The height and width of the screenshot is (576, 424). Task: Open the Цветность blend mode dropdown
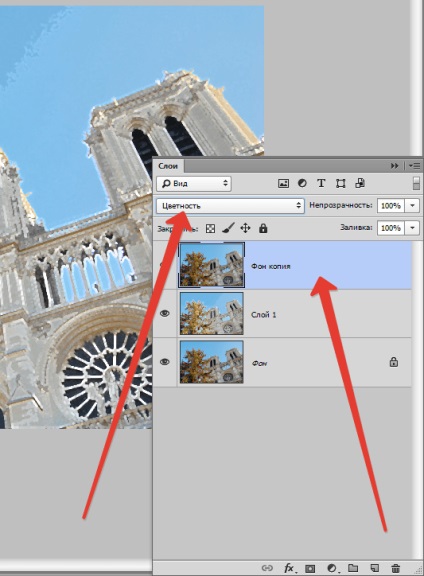pos(230,206)
